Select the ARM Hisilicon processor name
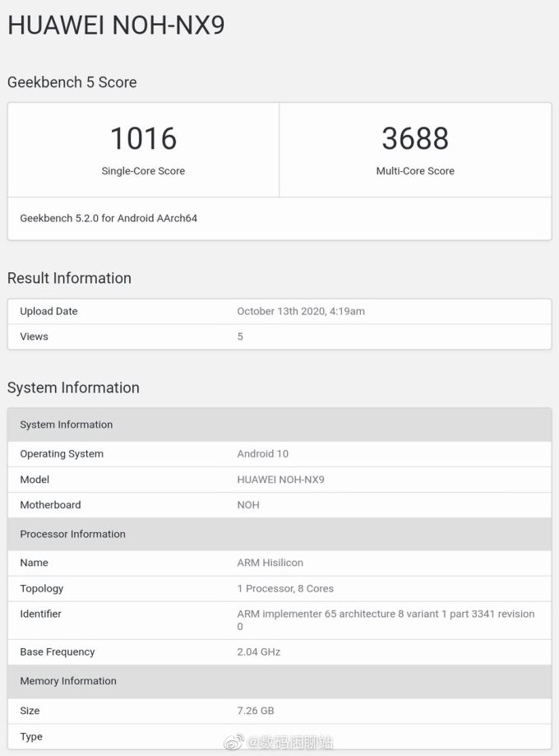The image size is (559, 756). click(x=270, y=563)
